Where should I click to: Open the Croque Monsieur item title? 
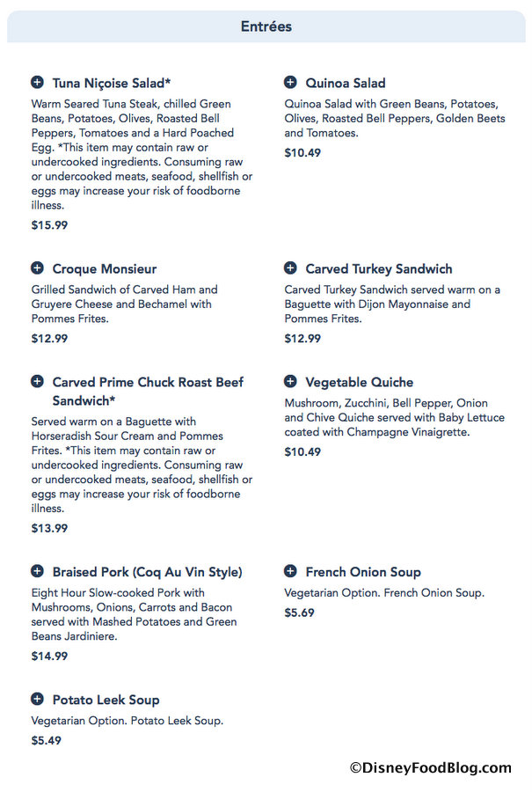point(105,269)
